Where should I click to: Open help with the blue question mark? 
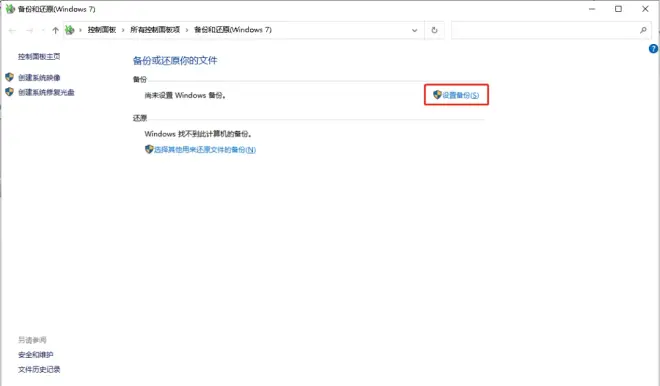[x=653, y=49]
